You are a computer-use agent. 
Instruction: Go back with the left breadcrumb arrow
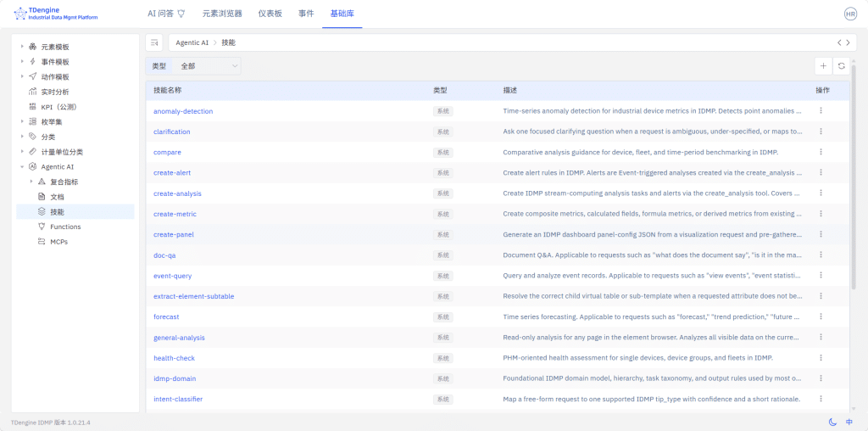pyautogui.click(x=839, y=42)
